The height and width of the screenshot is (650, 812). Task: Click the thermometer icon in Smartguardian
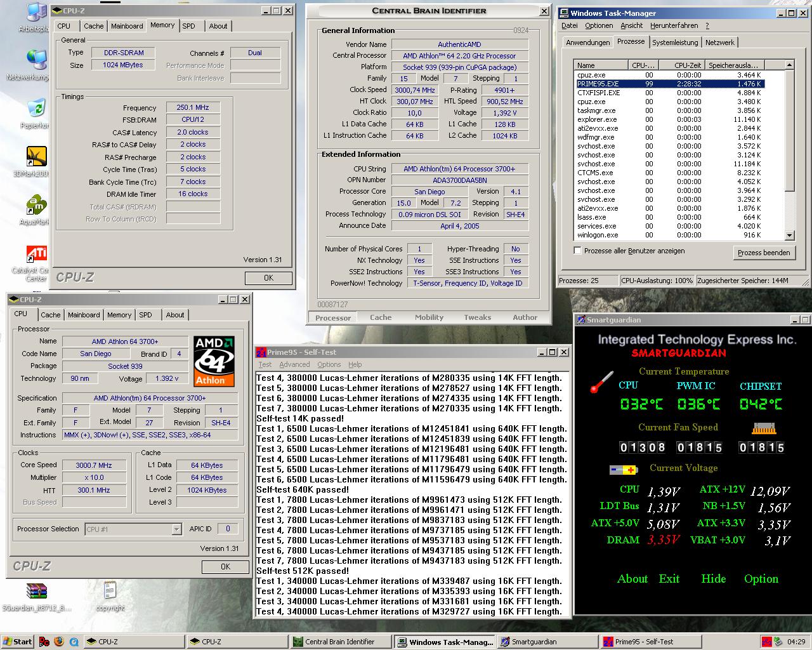click(x=601, y=381)
